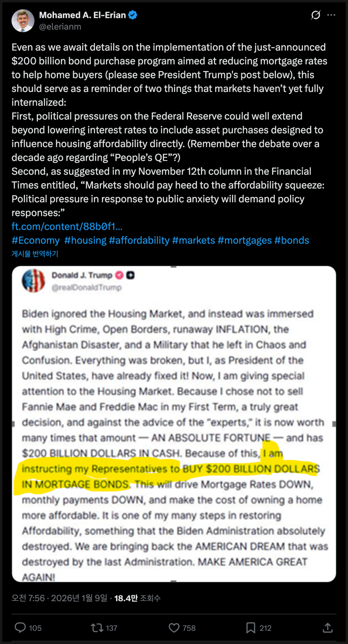The height and width of the screenshot is (644, 348).
Task: Open the three-dot more options menu
Action: click(x=331, y=15)
